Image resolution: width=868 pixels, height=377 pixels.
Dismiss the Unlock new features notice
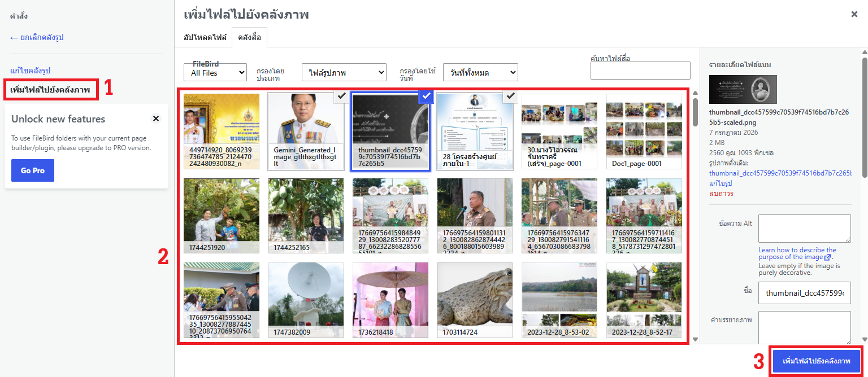point(156,119)
